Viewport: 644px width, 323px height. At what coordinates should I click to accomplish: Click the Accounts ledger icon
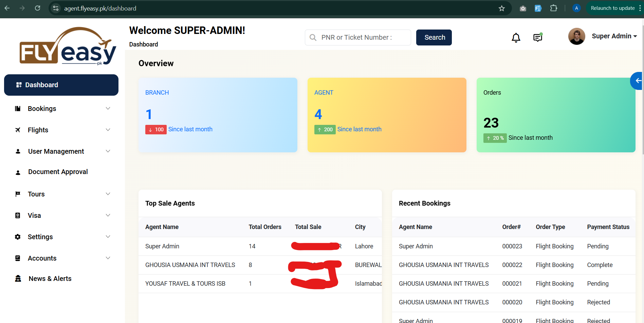[x=18, y=258]
